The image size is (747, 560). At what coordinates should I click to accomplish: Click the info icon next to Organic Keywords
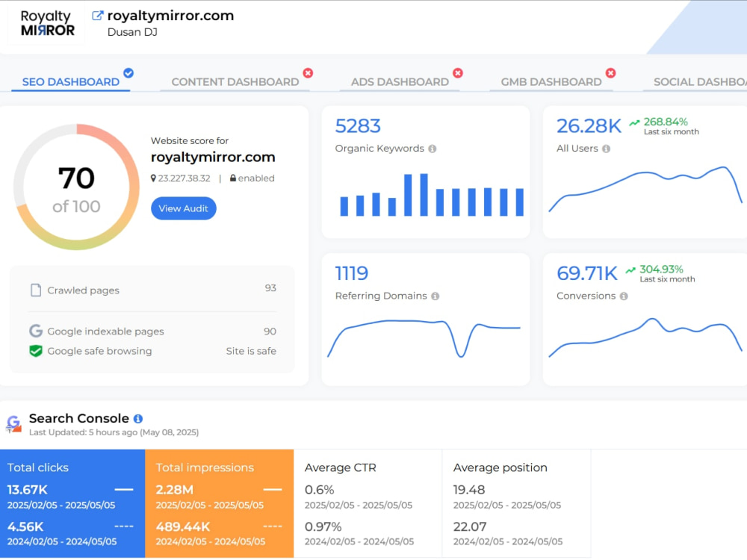click(x=432, y=149)
